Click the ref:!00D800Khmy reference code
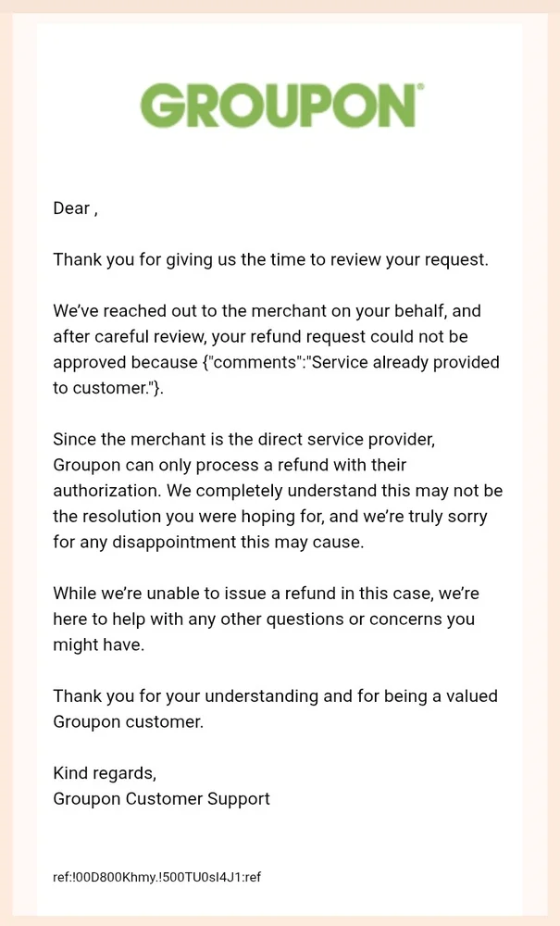This screenshot has width=560, height=926. pos(157,877)
